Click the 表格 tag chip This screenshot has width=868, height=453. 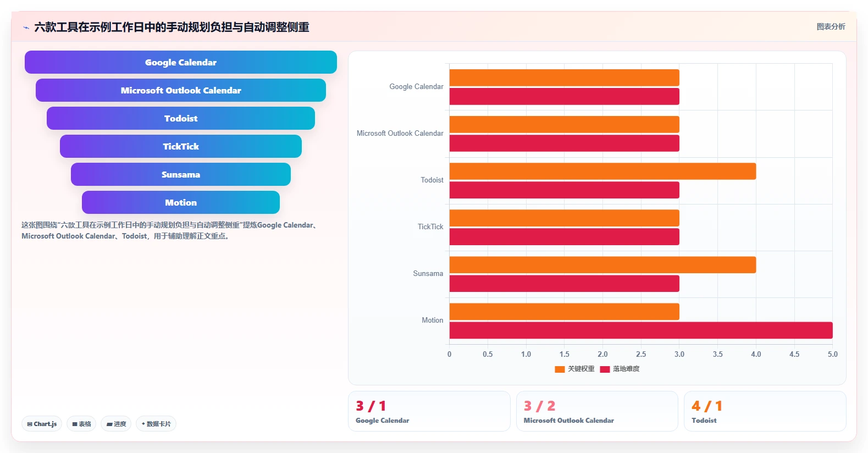click(x=81, y=424)
